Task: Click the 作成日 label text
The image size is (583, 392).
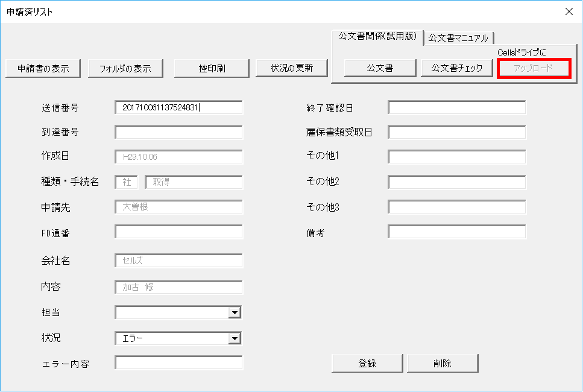Action: [55, 156]
